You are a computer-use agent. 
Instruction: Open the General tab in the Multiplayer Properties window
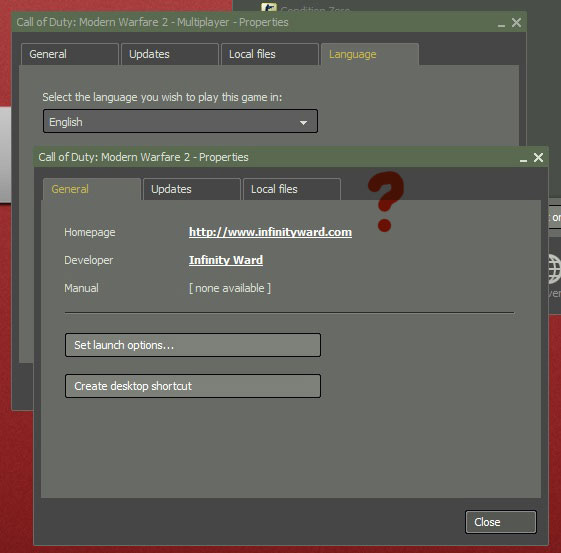coord(70,54)
